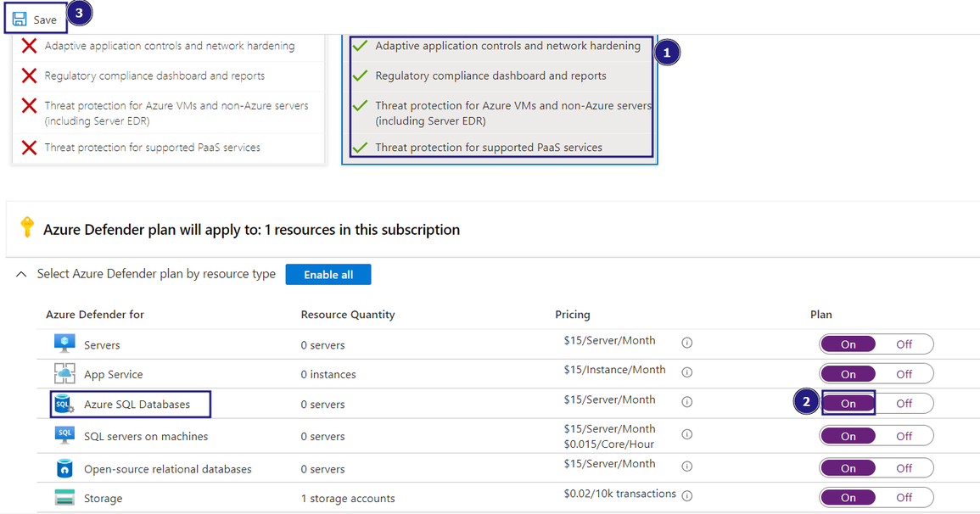This screenshot has width=980, height=514.
Task: Click the Enable all button
Action: [x=328, y=275]
